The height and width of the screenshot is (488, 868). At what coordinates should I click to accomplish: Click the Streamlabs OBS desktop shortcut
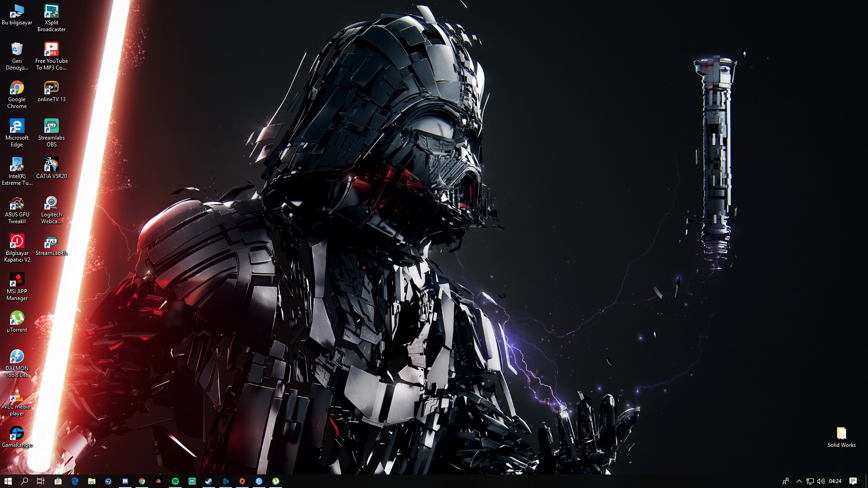click(x=51, y=127)
